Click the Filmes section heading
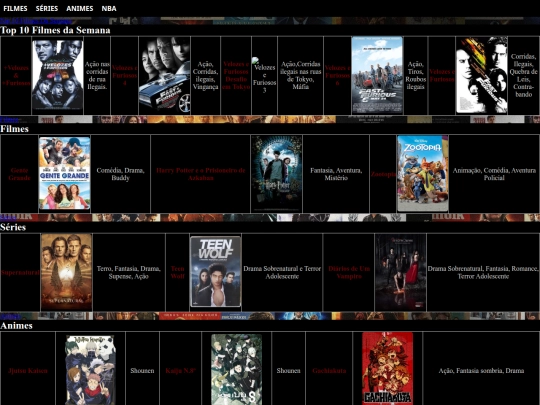The width and height of the screenshot is (540, 405). 14,128
